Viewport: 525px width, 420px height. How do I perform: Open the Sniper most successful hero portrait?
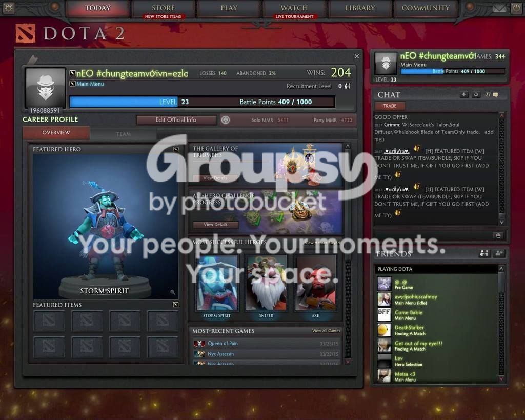[267, 283]
